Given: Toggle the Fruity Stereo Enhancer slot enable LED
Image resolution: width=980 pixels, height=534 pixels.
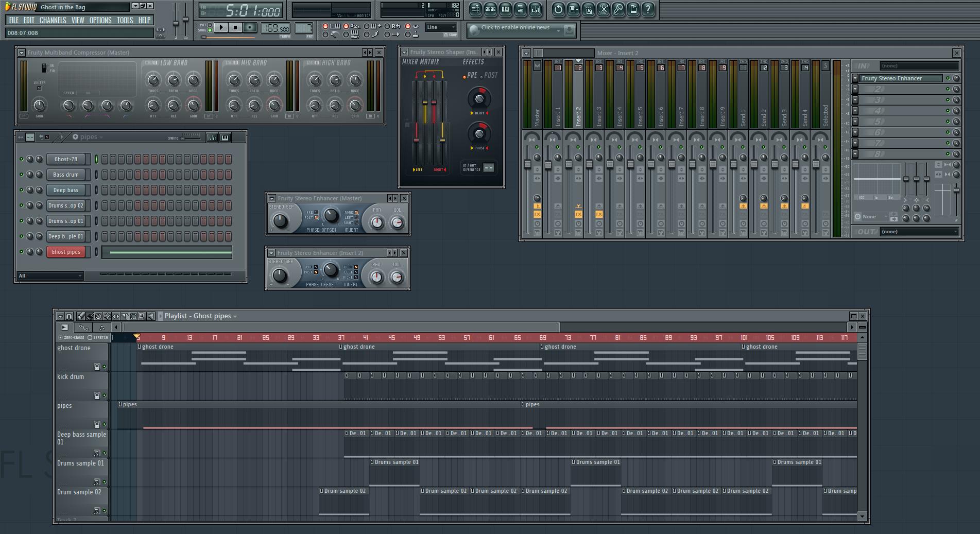Looking at the screenshot, I should [948, 78].
